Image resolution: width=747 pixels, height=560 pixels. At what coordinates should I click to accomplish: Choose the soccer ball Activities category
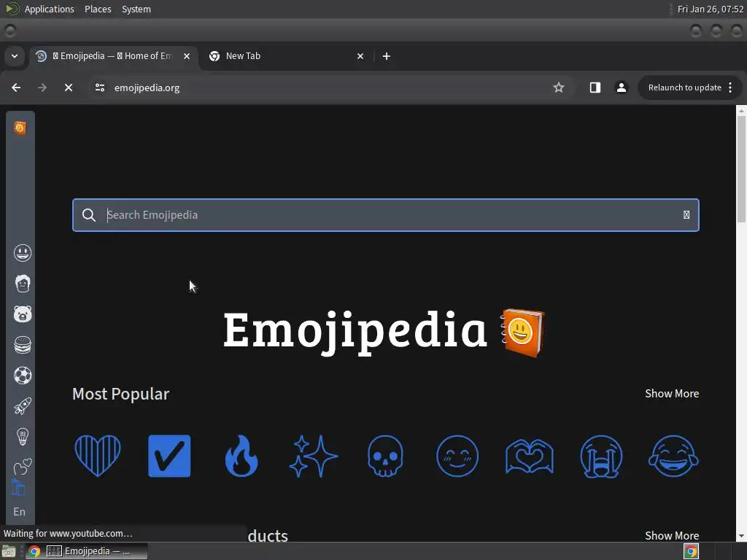pos(23,376)
